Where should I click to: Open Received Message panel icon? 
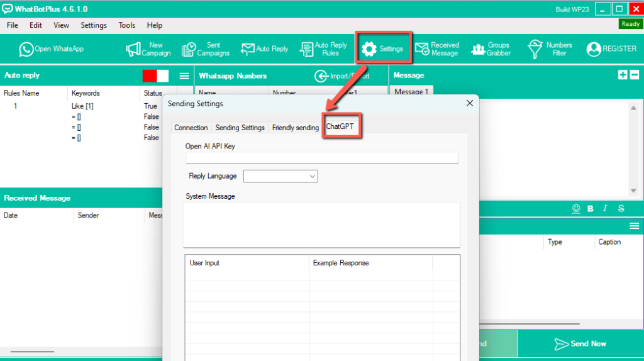421,49
